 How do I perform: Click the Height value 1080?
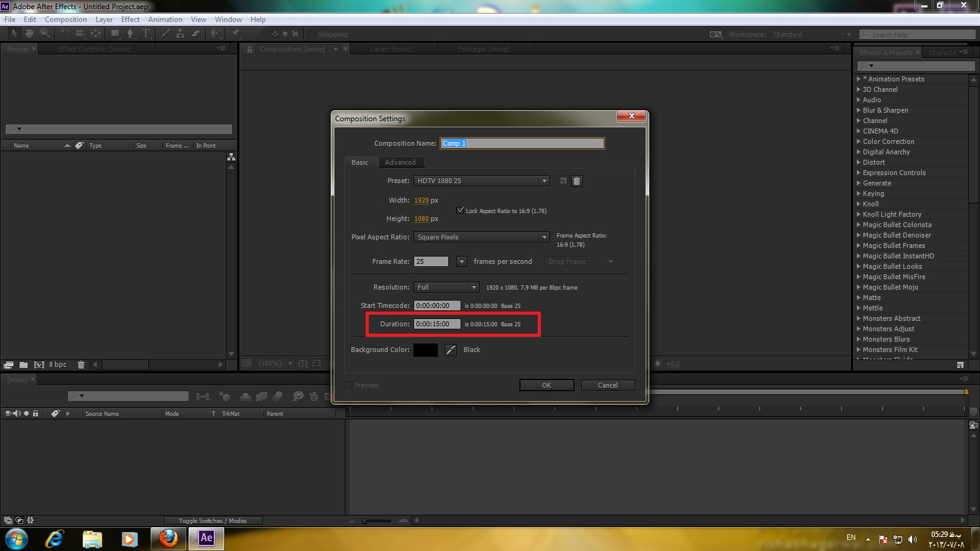[x=421, y=219]
